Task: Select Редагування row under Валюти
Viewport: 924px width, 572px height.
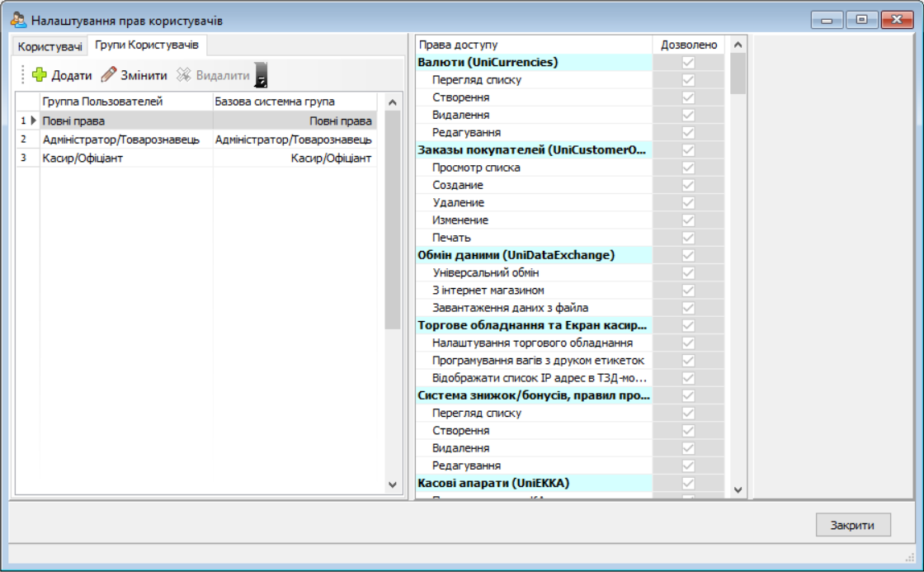Action: click(x=534, y=132)
